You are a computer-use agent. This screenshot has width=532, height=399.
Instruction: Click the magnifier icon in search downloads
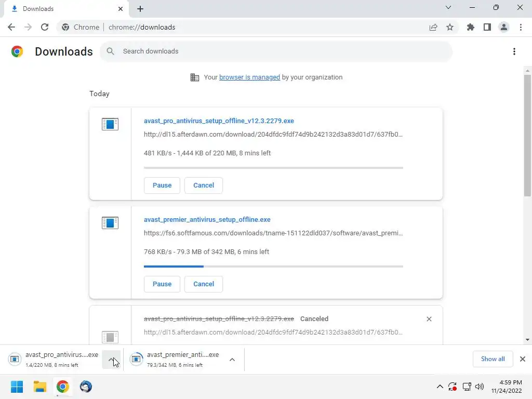[110, 51]
